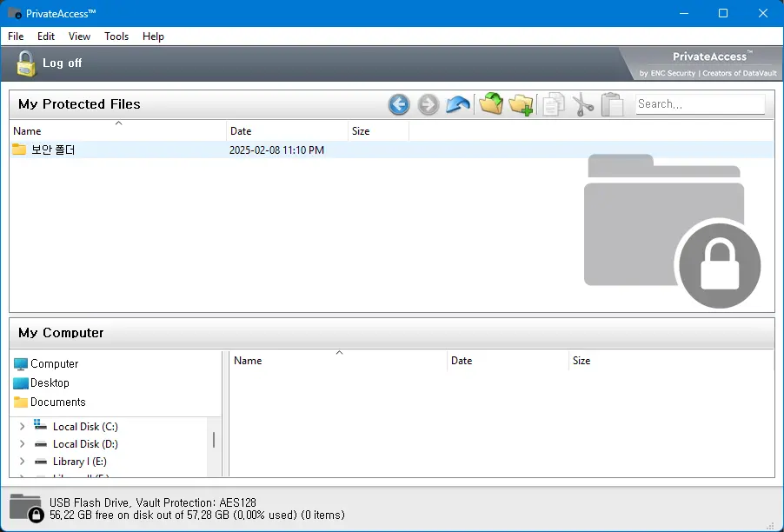The width and height of the screenshot is (784, 532).
Task: Click the 56,22 GB free status text
Action: click(x=197, y=515)
